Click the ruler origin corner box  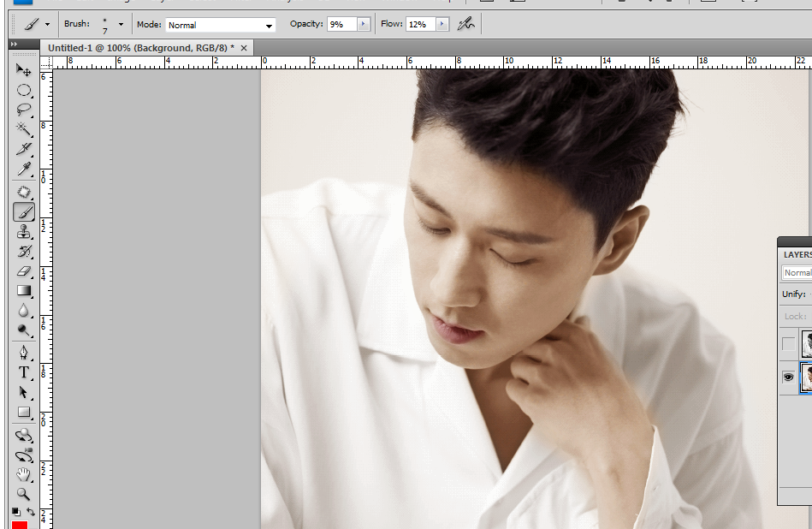(46, 62)
